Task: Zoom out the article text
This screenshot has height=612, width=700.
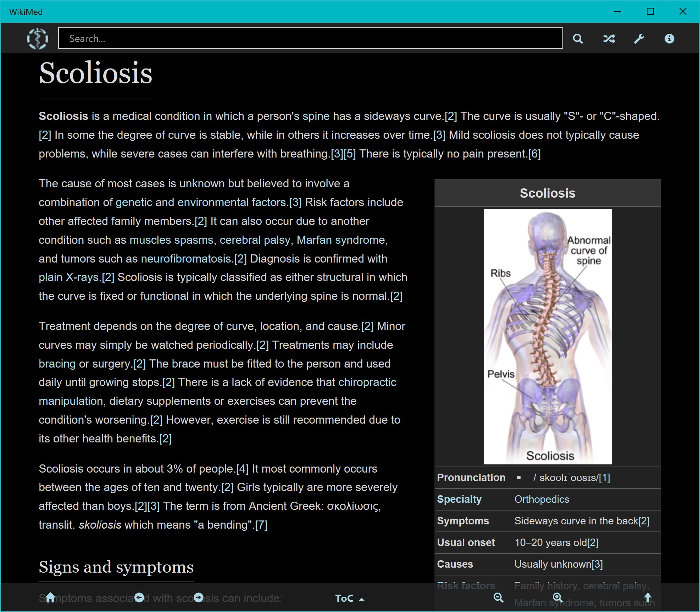Action: coord(498,598)
